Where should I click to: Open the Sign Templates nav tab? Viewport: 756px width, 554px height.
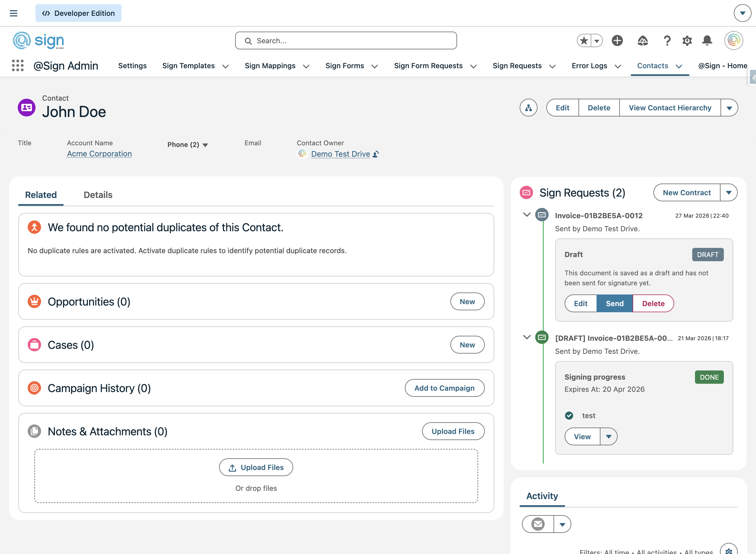(x=188, y=66)
